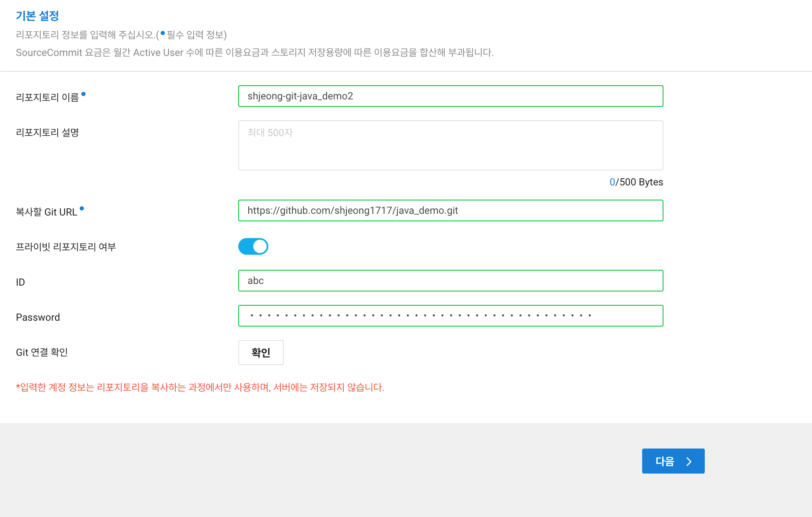Viewport: 812px width, 517px height.
Task: Click the 복사할 Git URL label
Action: tap(46, 212)
